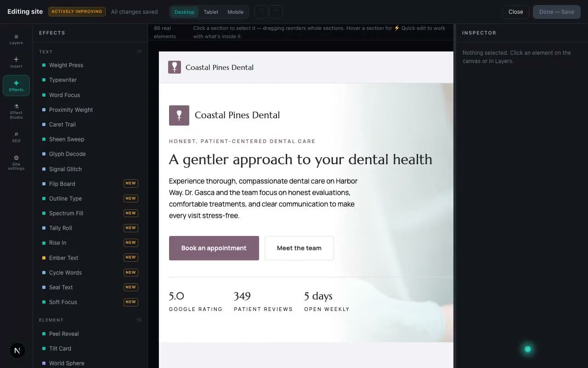Click the round N logo badge
The height and width of the screenshot is (368, 588).
pyautogui.click(x=17, y=351)
